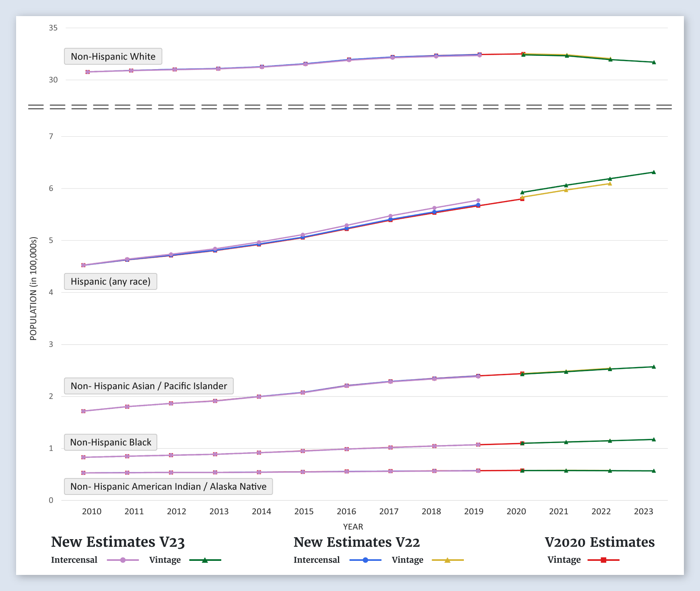The height and width of the screenshot is (591, 700).
Task: Select the American Indian / Alaska Native label
Action: point(168,486)
